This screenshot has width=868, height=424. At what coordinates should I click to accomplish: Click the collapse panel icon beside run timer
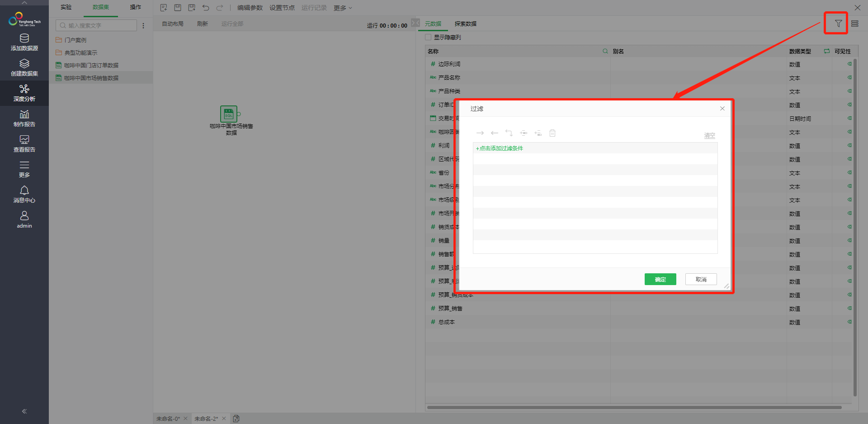(x=415, y=23)
